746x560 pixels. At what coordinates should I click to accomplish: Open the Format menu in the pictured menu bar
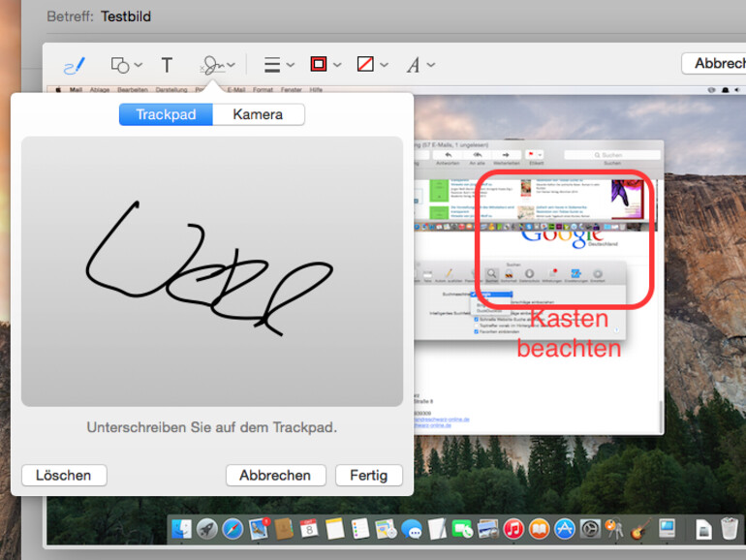click(263, 89)
